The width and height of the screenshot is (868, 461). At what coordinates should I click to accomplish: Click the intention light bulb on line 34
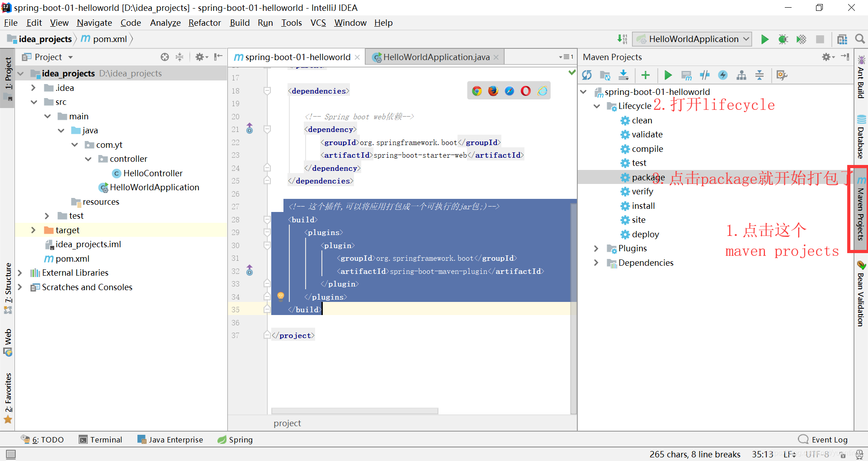(280, 296)
